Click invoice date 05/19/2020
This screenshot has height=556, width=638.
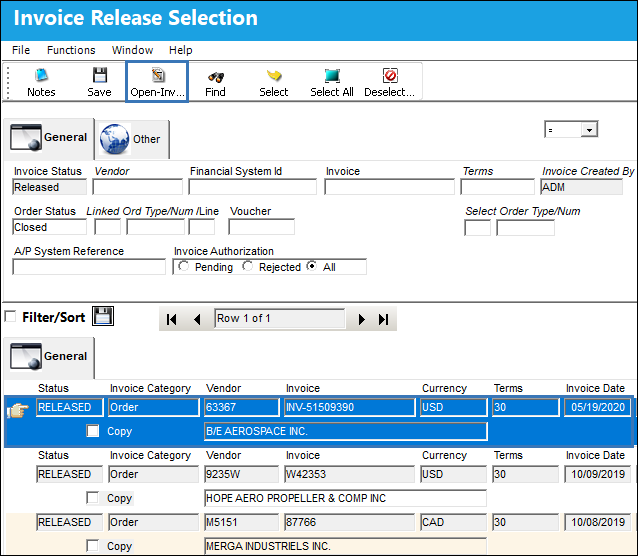597,407
